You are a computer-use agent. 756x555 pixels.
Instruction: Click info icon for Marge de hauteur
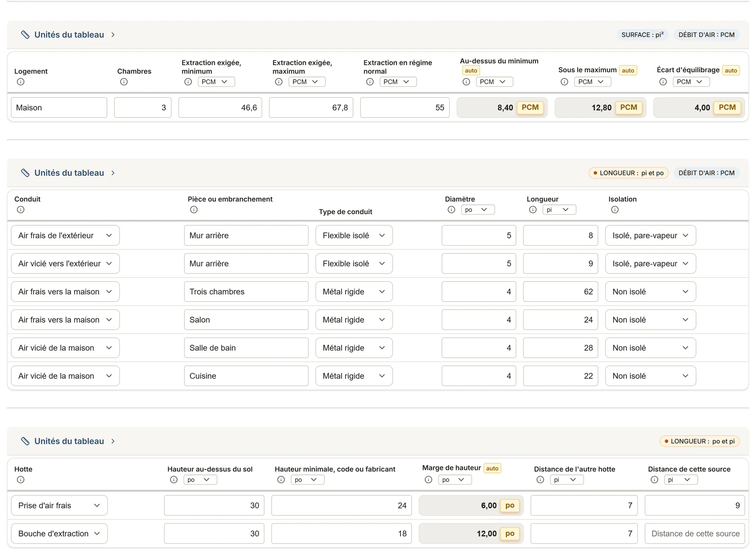pos(428,479)
